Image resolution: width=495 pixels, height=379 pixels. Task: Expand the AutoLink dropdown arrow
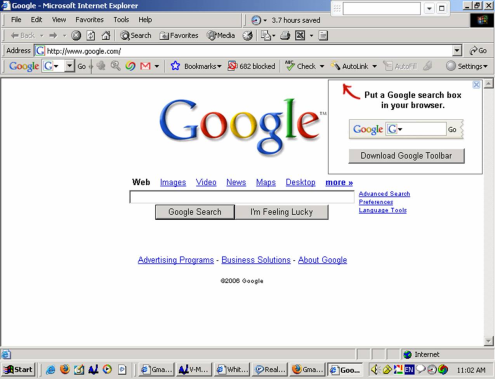374,66
